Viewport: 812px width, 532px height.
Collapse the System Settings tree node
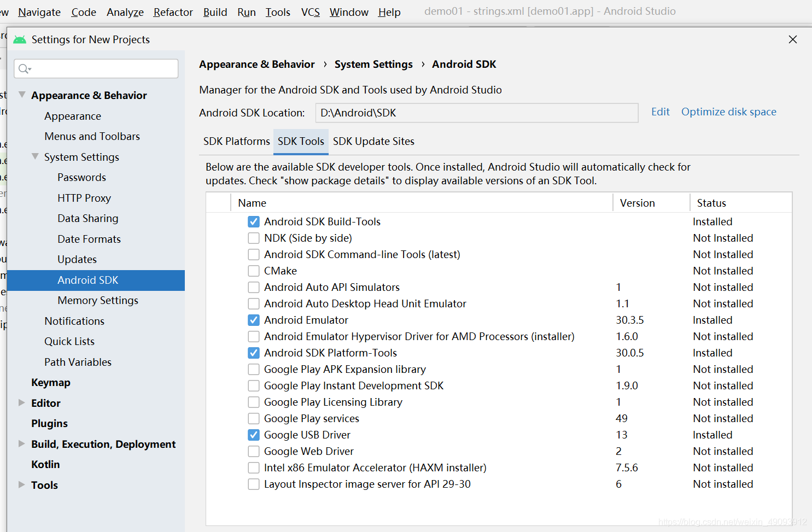point(35,156)
